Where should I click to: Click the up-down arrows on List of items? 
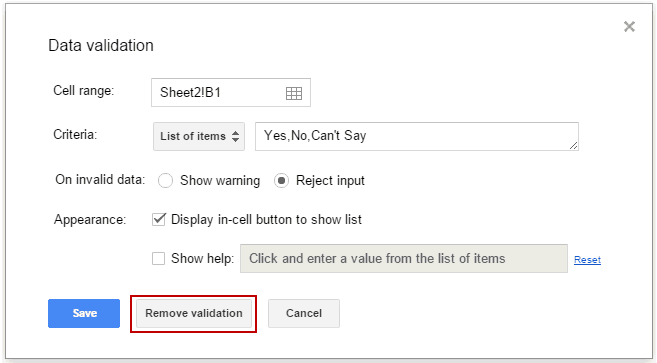pos(235,136)
